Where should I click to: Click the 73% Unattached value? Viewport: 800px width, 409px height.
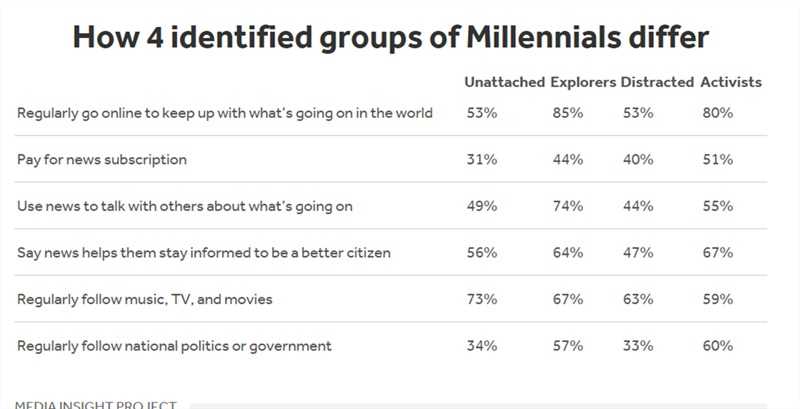click(x=482, y=299)
